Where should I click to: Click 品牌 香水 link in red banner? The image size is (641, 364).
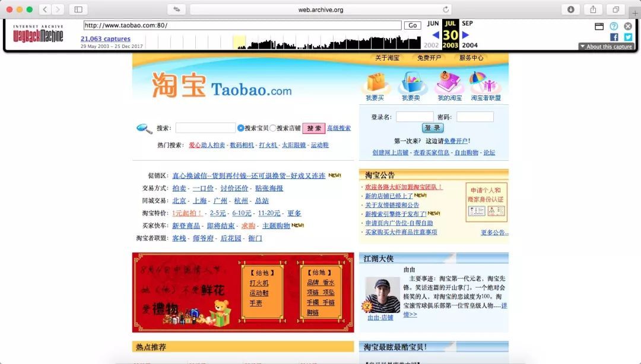(x=320, y=282)
